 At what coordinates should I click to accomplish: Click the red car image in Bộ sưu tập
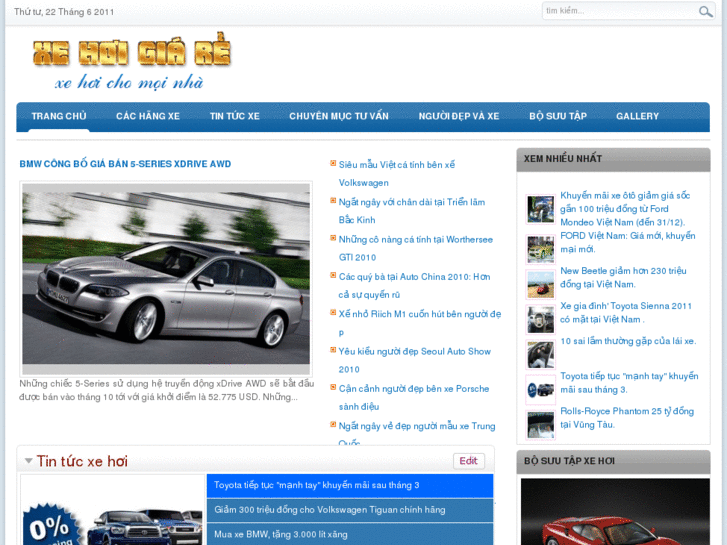615,512
